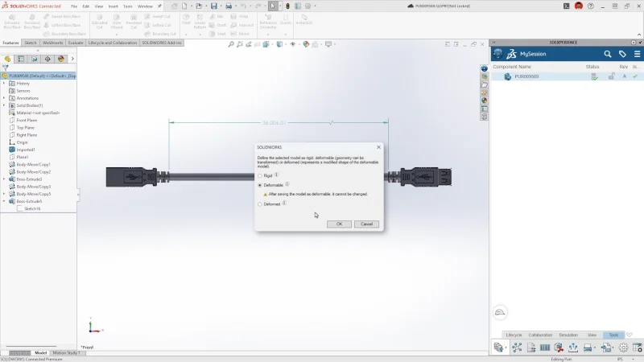Click the Save icon in top toolbar
Screen dimensions: 644x362
pyautogui.click(x=213, y=6)
